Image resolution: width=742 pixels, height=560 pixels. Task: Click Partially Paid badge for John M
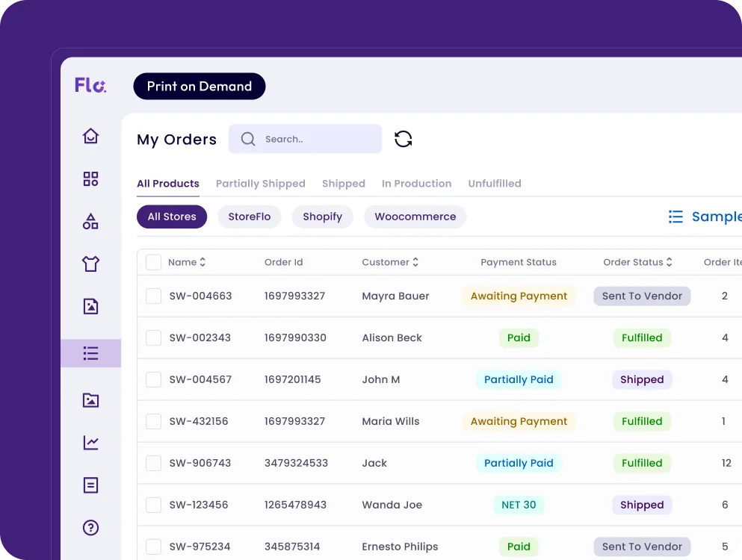click(x=519, y=379)
